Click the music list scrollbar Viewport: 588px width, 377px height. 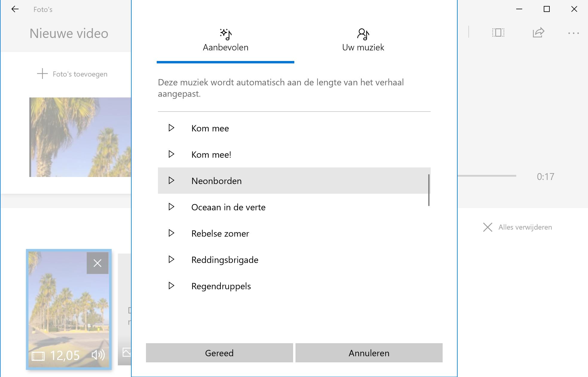click(x=429, y=190)
